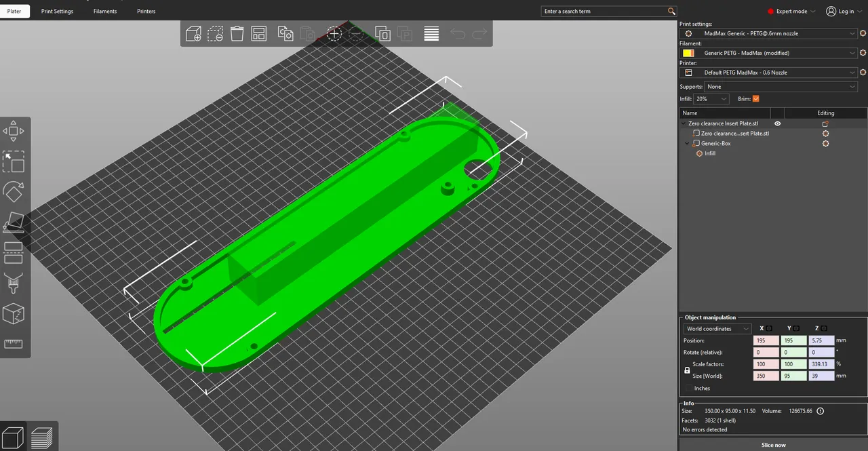Screen dimensions: 868x451
Task: Click the Slice now button
Action: [773, 445]
